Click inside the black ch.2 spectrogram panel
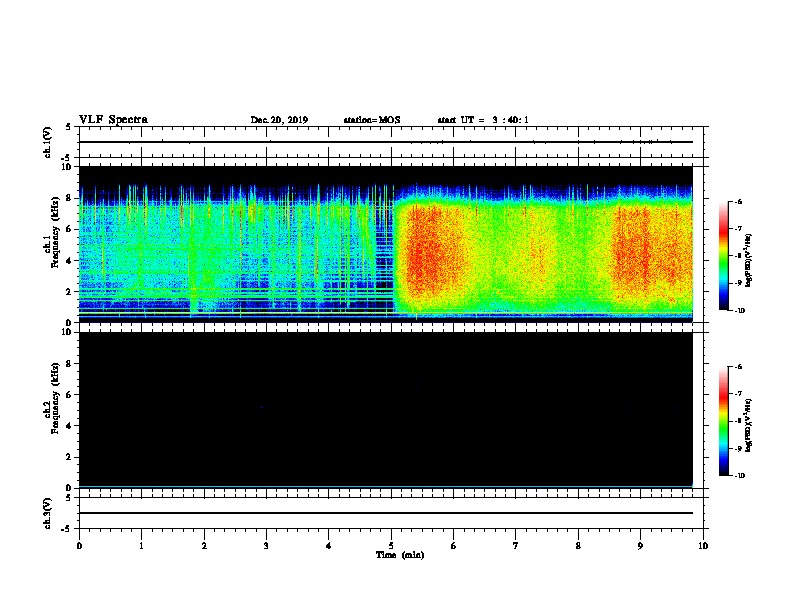792x612 pixels. pyautogui.click(x=385, y=410)
